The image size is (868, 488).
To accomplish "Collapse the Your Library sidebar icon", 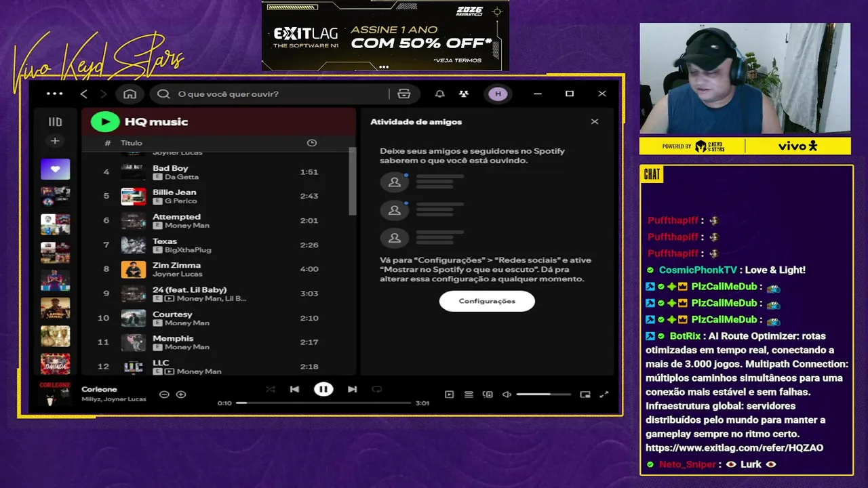I will pos(55,122).
